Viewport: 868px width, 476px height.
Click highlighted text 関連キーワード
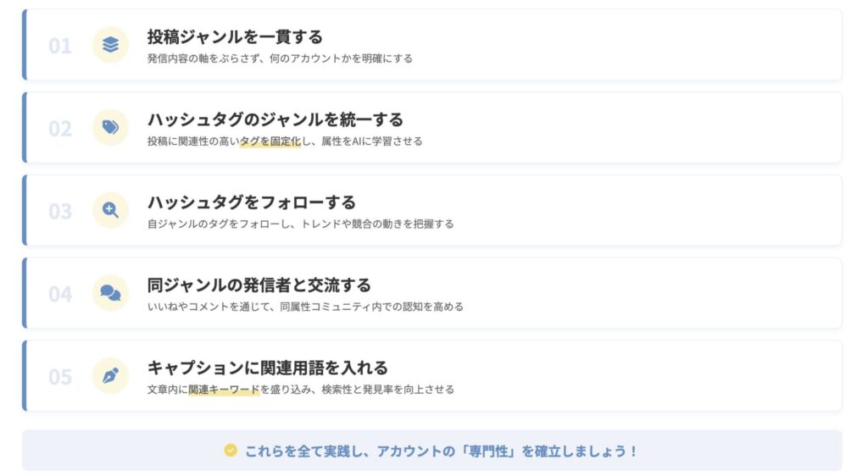click(224, 390)
